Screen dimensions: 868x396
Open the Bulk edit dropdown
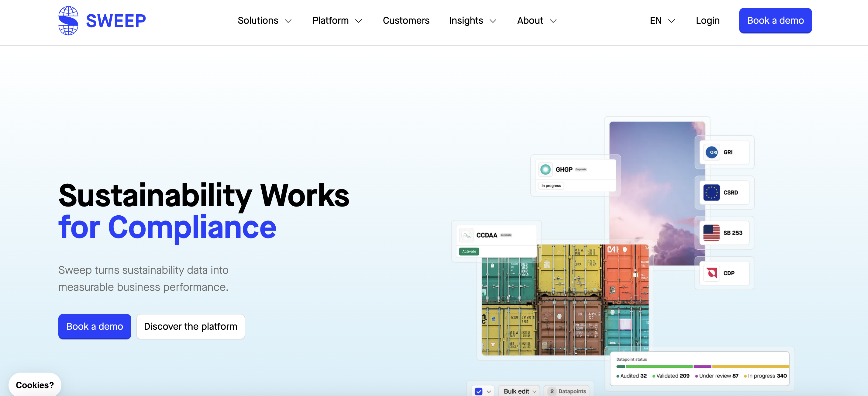(x=519, y=391)
